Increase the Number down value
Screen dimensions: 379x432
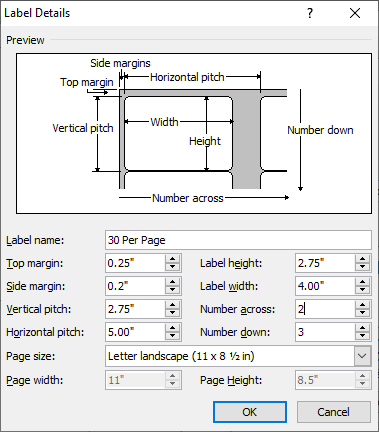(363, 328)
